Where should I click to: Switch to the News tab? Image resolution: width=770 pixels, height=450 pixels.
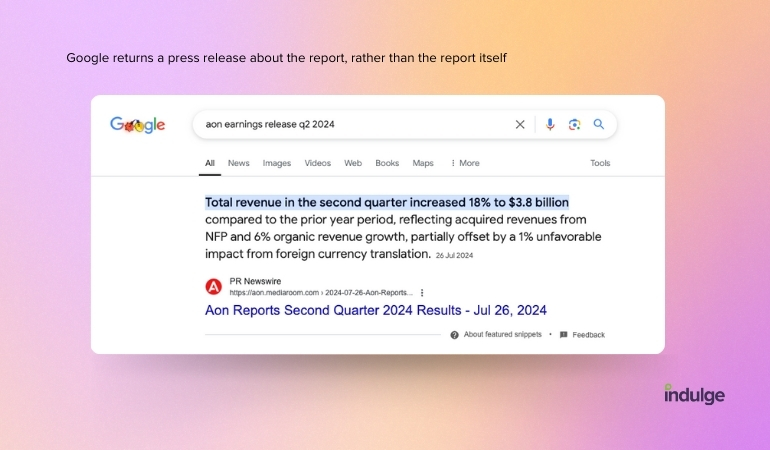pyautogui.click(x=239, y=163)
